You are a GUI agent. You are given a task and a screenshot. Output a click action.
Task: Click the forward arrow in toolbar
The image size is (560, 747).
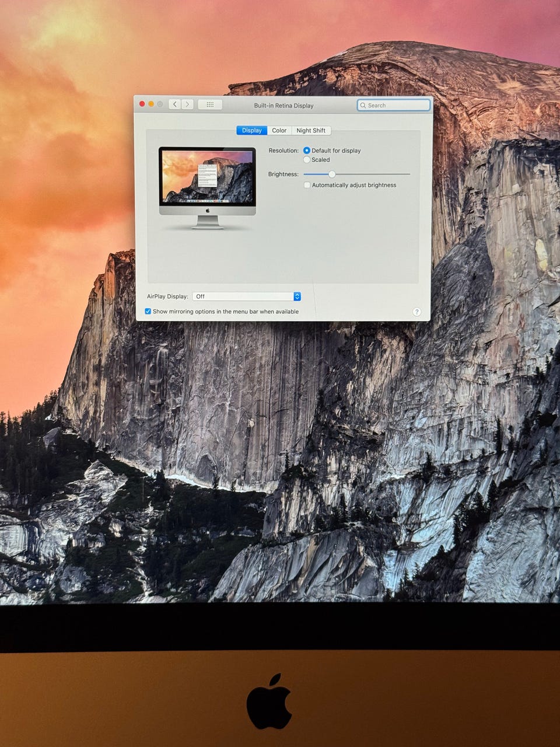click(x=187, y=104)
